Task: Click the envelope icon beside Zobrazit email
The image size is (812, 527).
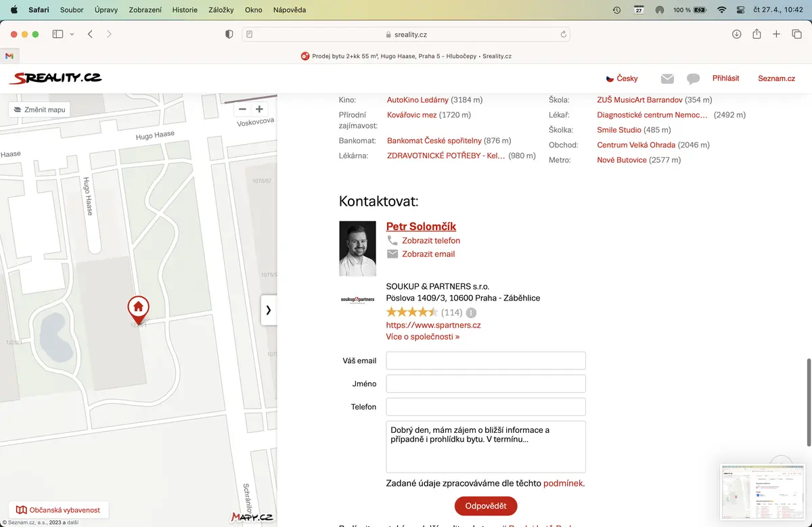Action: click(x=392, y=254)
